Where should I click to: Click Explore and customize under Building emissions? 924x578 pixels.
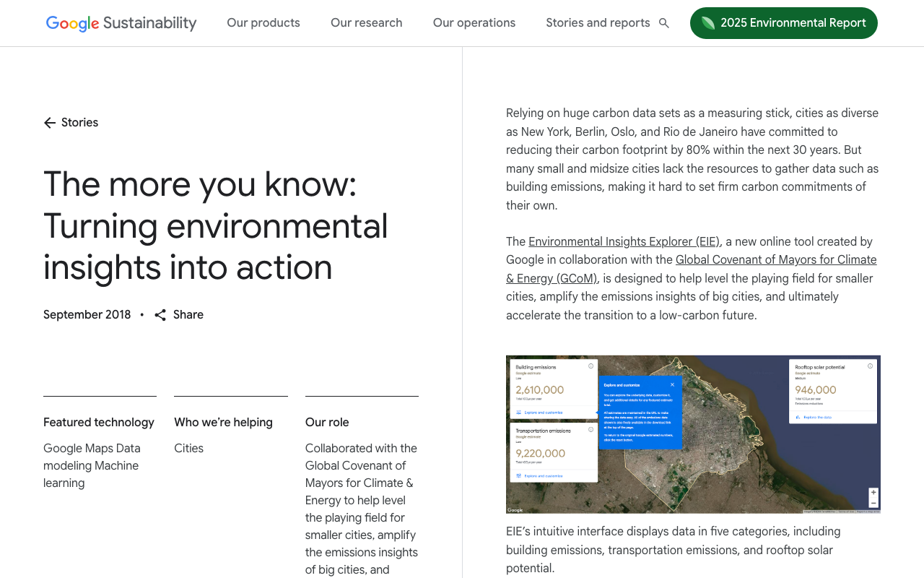tap(539, 413)
